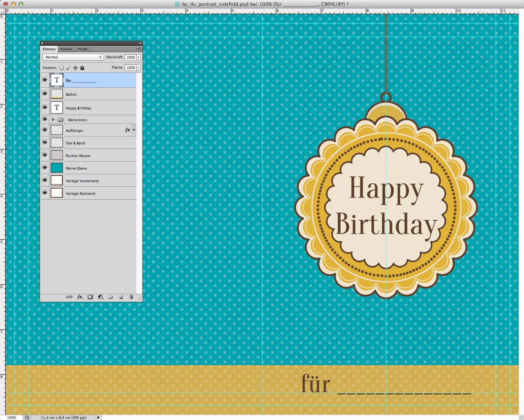Open the Deckkraft opacity dropdown arrow

[138, 57]
